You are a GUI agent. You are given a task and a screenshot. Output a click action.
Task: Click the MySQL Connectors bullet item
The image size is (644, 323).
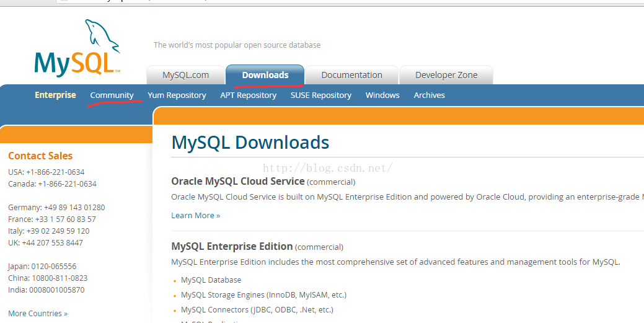(257, 309)
